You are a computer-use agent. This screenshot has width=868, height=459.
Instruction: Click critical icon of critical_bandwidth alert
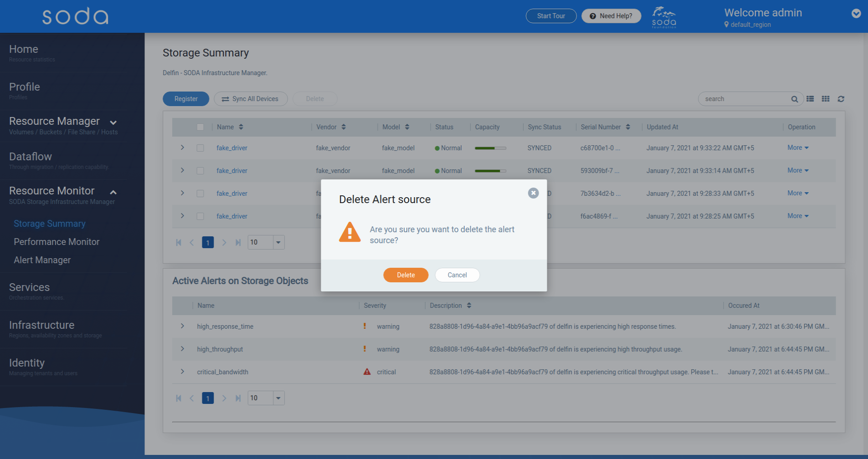tap(367, 372)
